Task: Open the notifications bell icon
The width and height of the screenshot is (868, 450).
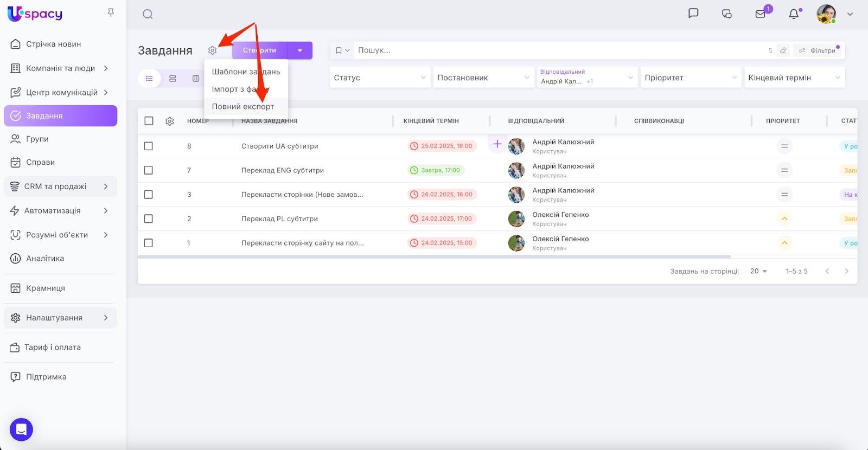Action: 794,14
